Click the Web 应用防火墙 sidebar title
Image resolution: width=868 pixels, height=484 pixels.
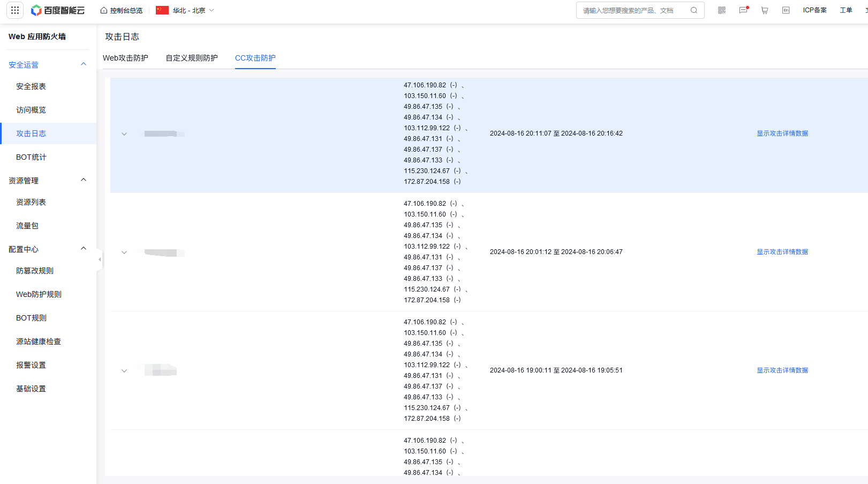tap(37, 36)
